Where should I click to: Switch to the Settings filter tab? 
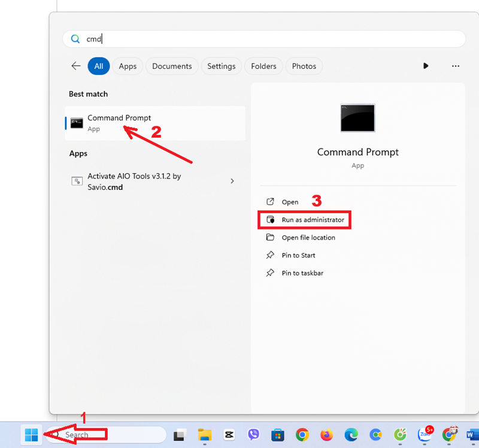(x=221, y=66)
